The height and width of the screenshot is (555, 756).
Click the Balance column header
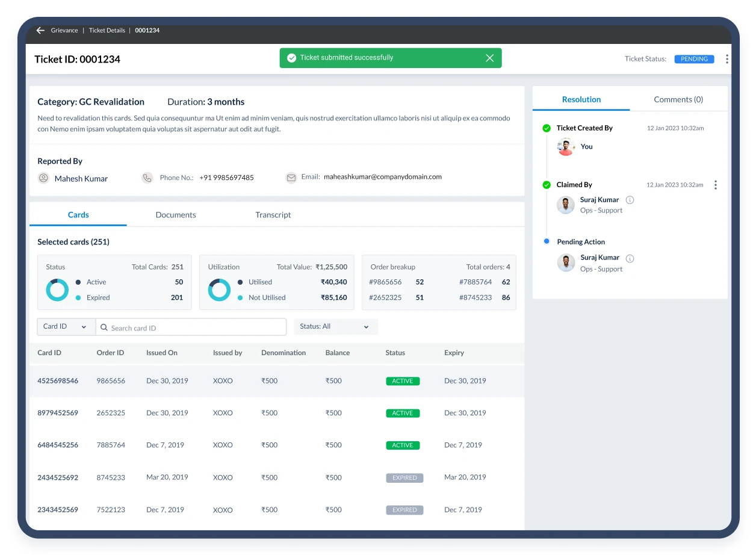pos(338,353)
